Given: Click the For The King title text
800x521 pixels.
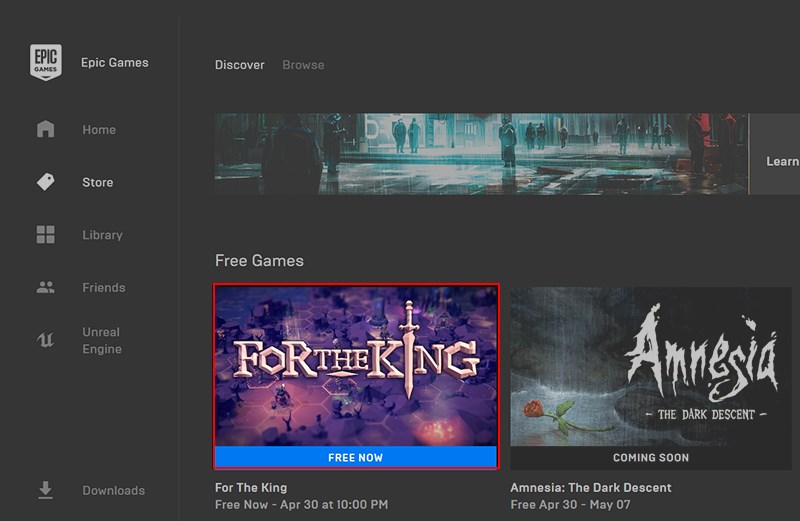Looking at the screenshot, I should 251,487.
